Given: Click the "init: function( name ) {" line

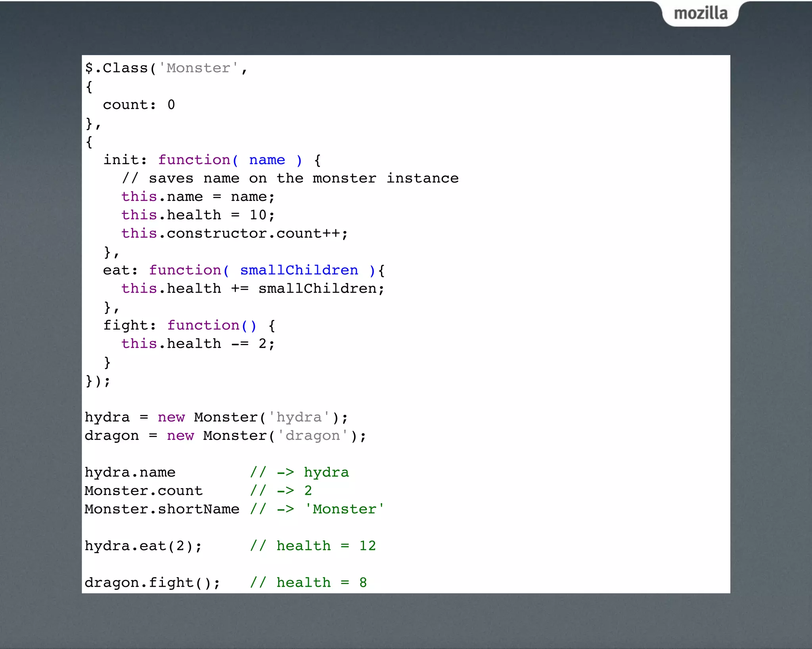Looking at the screenshot, I should pos(212,160).
